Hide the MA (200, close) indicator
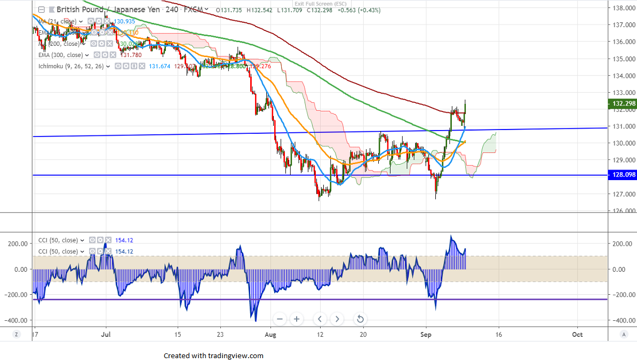Screen dimensions: 637x364 coord(94,43)
